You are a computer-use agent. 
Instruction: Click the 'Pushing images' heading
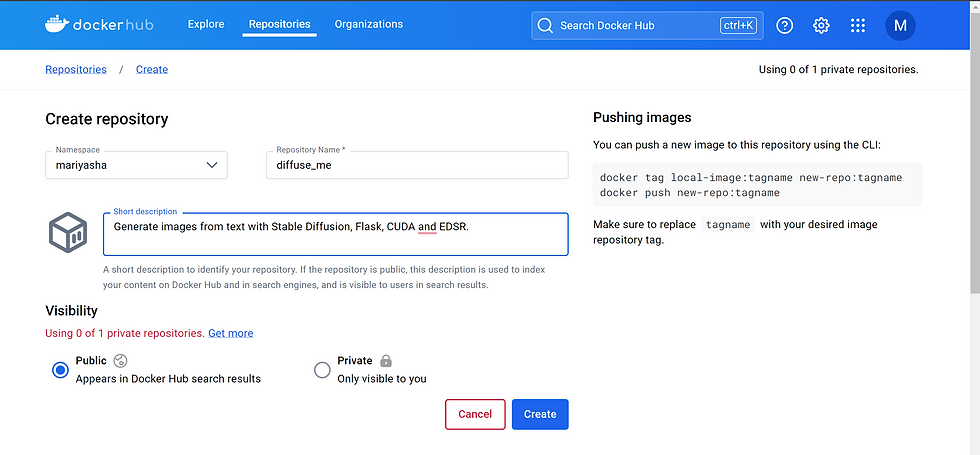click(642, 118)
